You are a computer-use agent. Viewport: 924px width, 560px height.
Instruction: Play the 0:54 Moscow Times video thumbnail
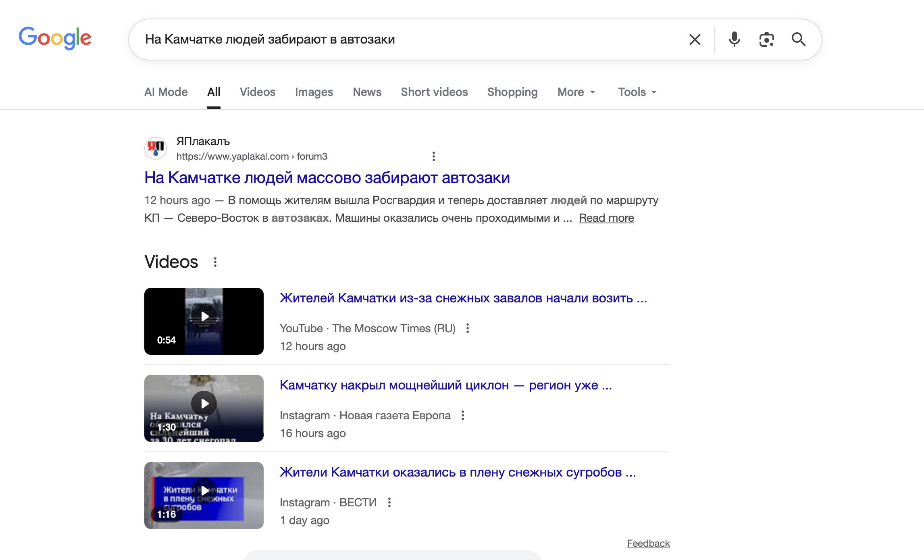point(204,321)
